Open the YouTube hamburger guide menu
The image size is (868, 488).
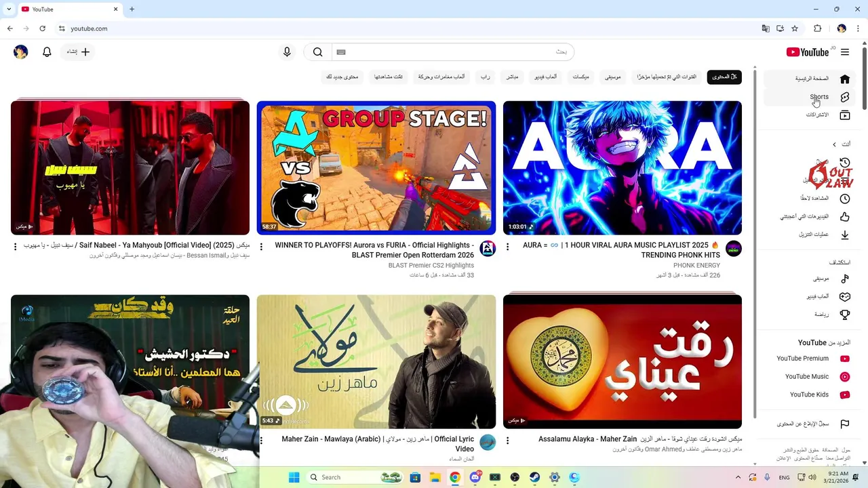coord(844,52)
